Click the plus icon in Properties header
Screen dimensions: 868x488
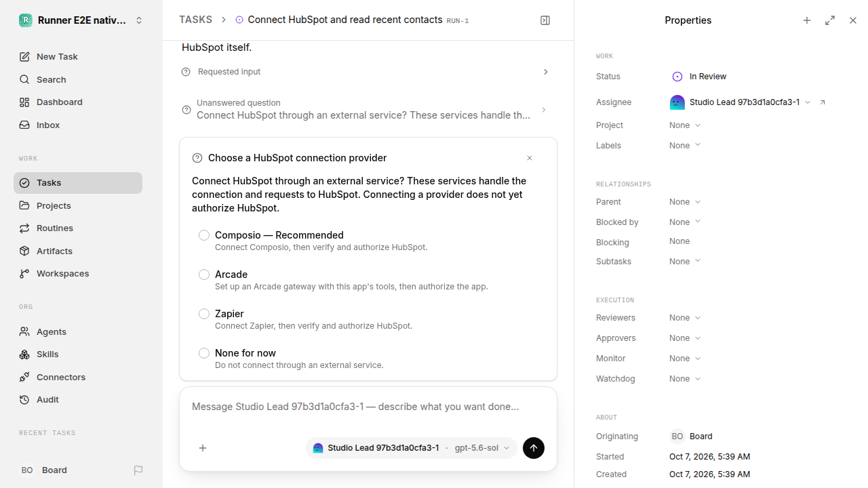click(x=807, y=20)
